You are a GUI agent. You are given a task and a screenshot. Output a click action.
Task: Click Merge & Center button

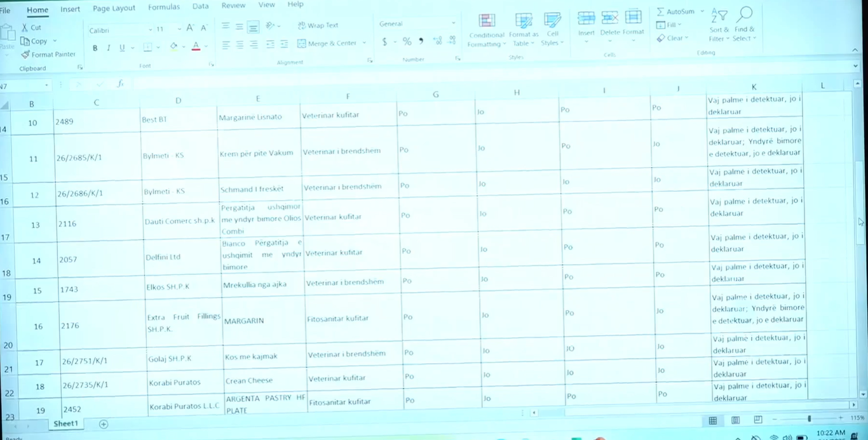(327, 43)
